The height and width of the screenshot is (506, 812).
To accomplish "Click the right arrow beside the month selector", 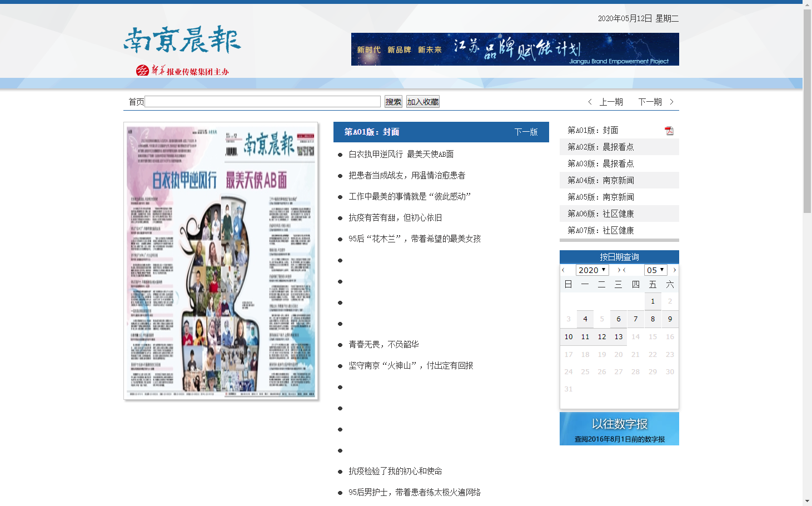I will [x=674, y=270].
